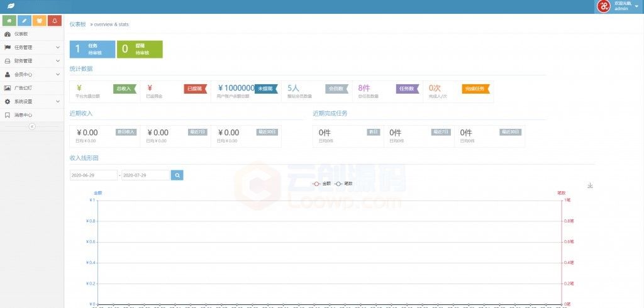This screenshot has height=308, width=644.
Task: Open 会员中心 sidebar menu
Action: coord(32,75)
